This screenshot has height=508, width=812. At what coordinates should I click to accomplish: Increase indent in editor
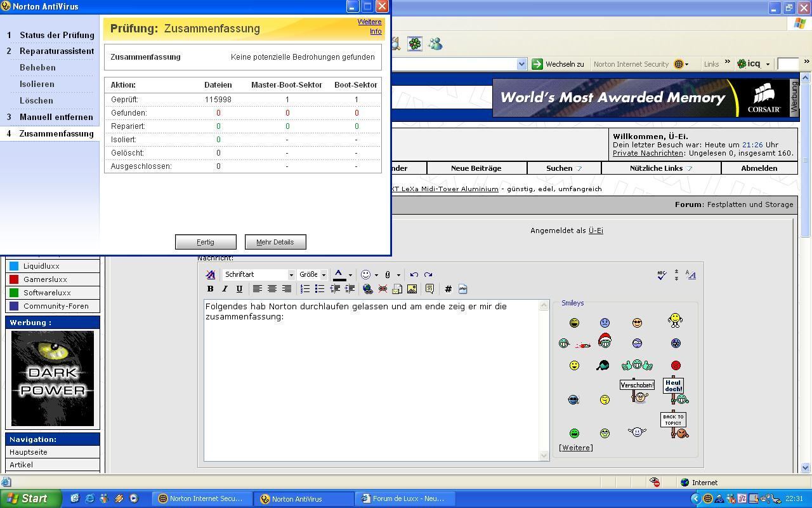(x=349, y=289)
